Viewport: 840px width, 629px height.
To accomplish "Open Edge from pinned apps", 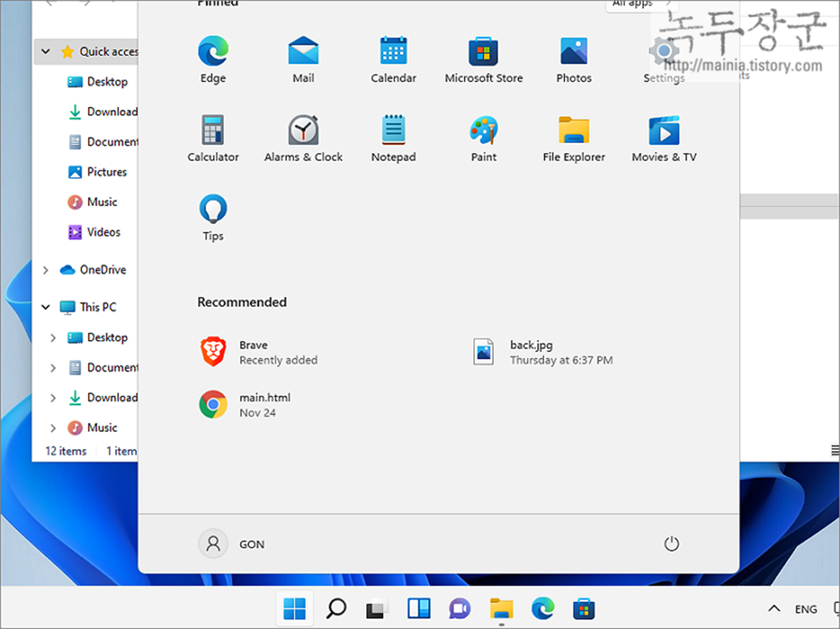I will [213, 60].
